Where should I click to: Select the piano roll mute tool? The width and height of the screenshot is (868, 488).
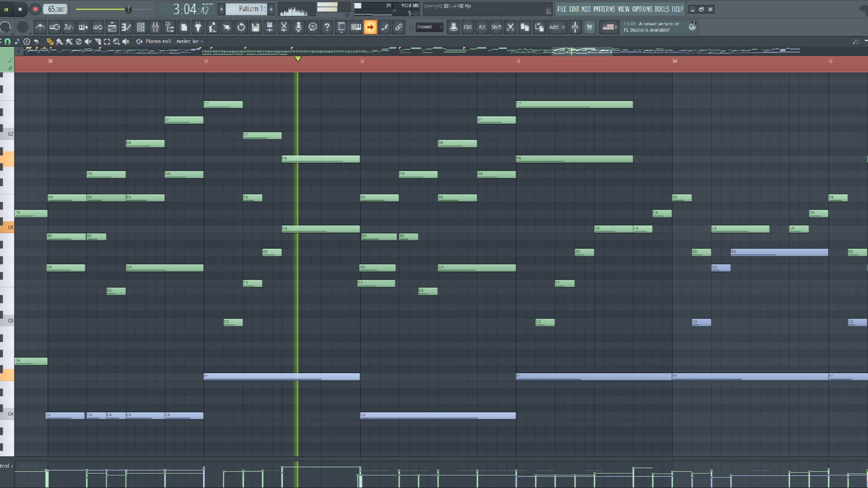point(88,41)
